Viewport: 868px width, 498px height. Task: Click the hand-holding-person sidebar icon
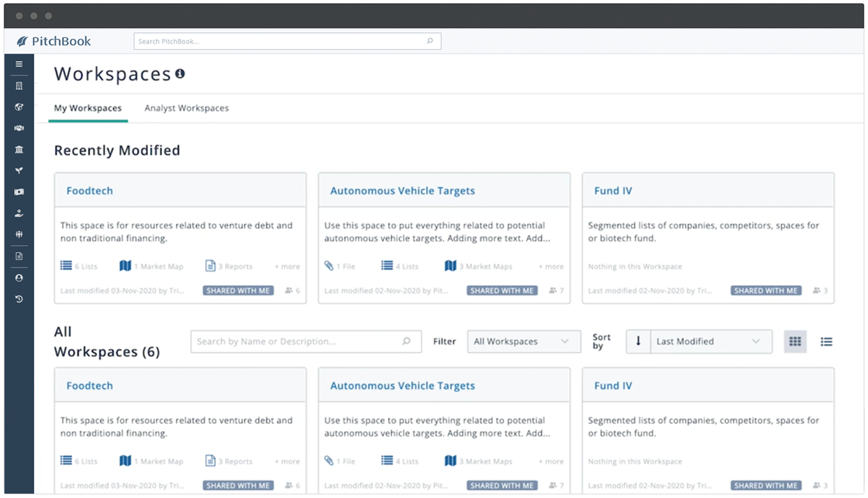[19, 213]
